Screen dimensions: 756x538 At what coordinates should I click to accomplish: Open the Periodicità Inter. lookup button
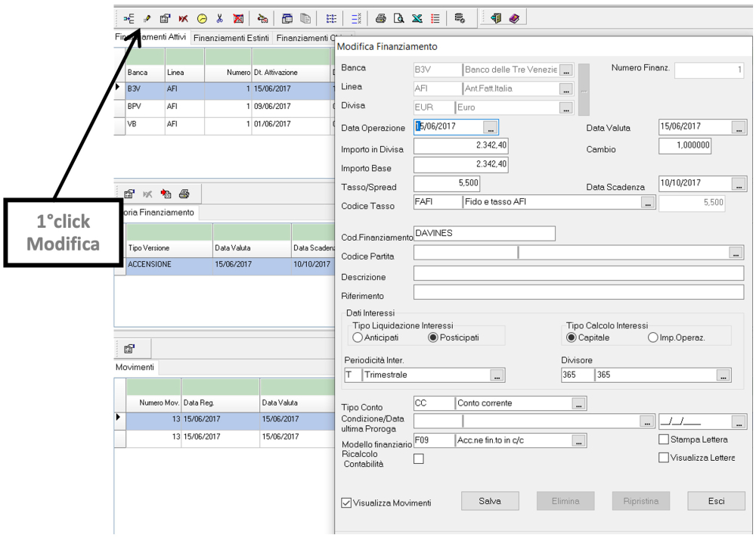click(496, 375)
